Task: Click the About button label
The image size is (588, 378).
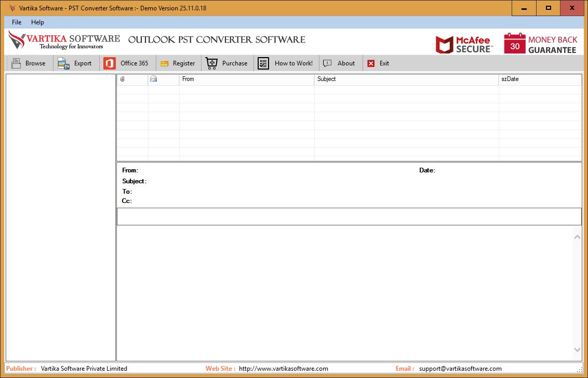Action: (x=346, y=63)
